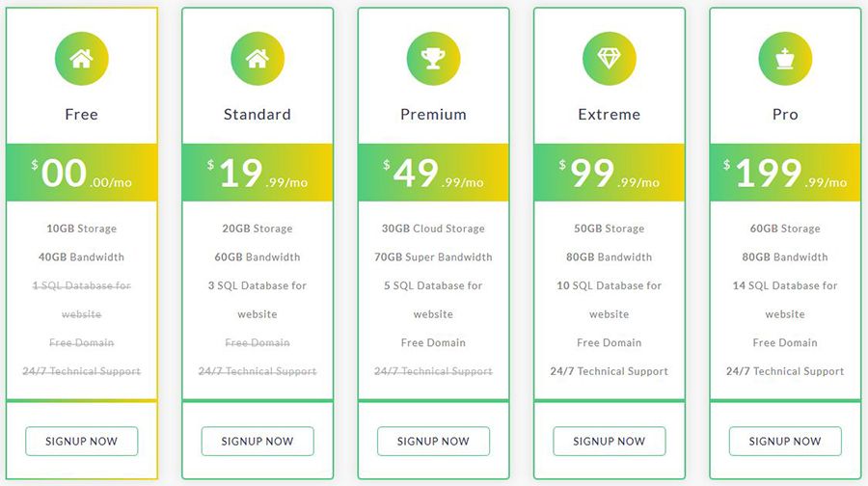Sign up for the Pro plan
868x486 pixels.
pyautogui.click(x=785, y=441)
